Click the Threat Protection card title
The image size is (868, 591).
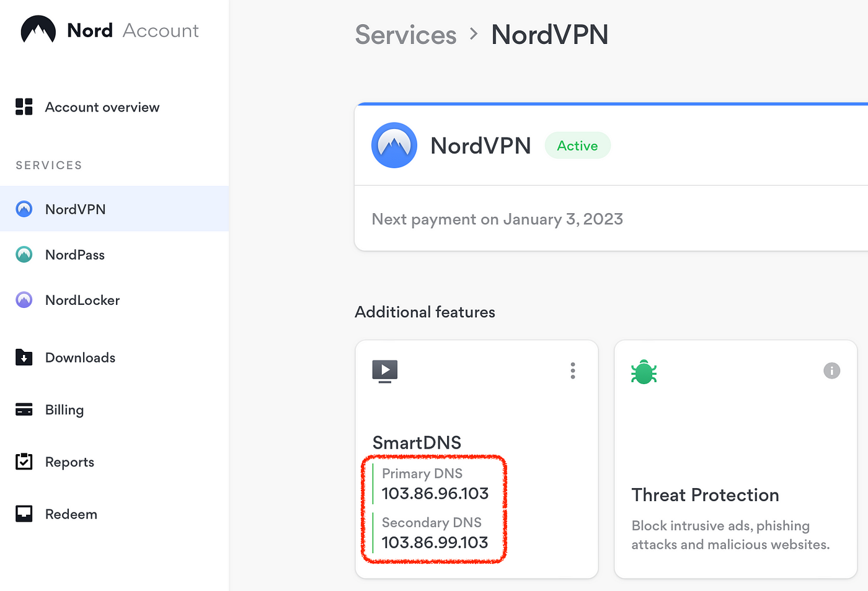click(705, 495)
